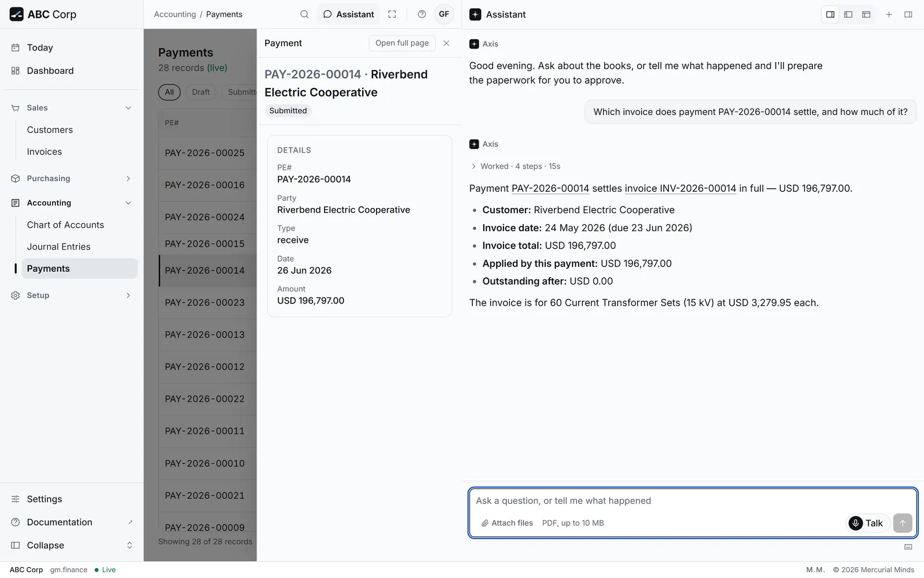Select the top-panel layout icon
924x578 pixels.
[866, 14]
